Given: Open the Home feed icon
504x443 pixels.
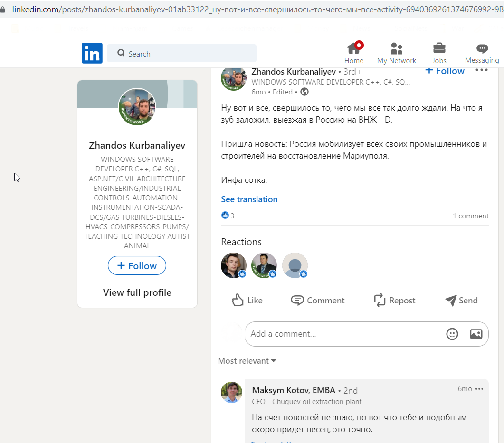Looking at the screenshot, I should point(354,48).
